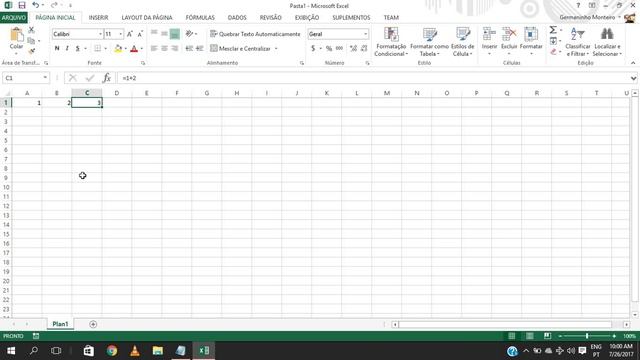
Task: Switch to Page Layout view in status bar
Action: pyautogui.click(x=529, y=336)
